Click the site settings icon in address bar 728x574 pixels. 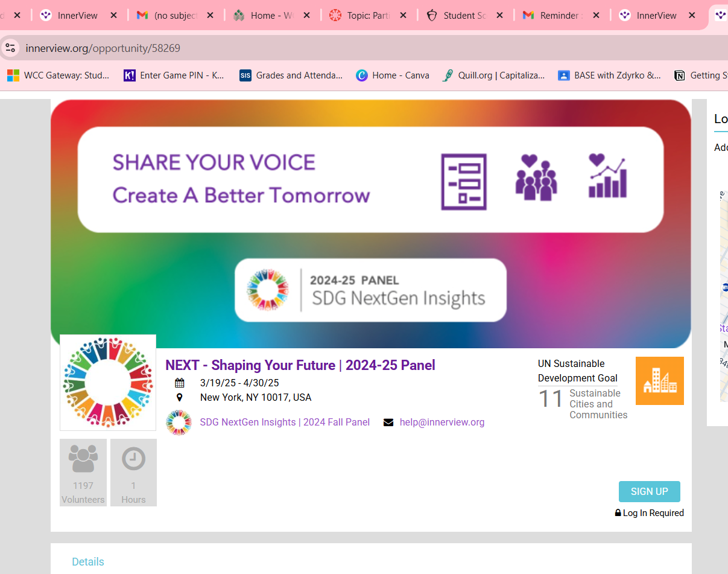point(10,48)
